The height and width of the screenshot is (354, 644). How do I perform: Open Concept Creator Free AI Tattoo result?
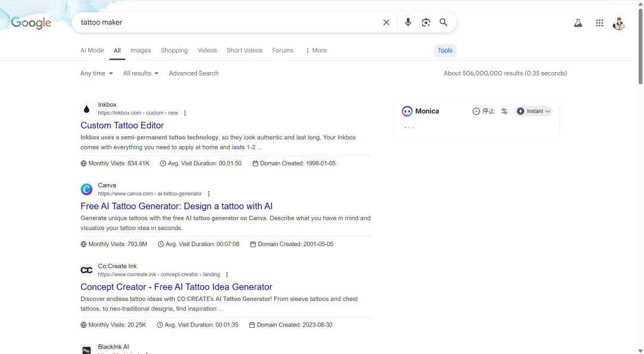(176, 287)
